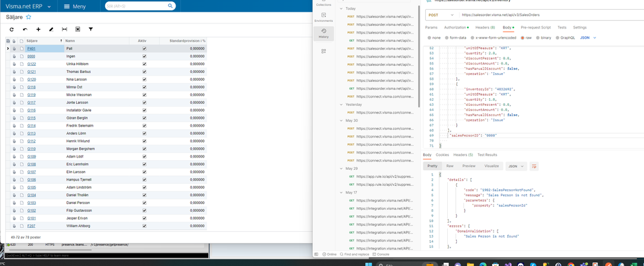Viewport: 644px width, 266px height.
Task: Toggle Aktiv checkbox for Ingen row
Action: [144, 56]
